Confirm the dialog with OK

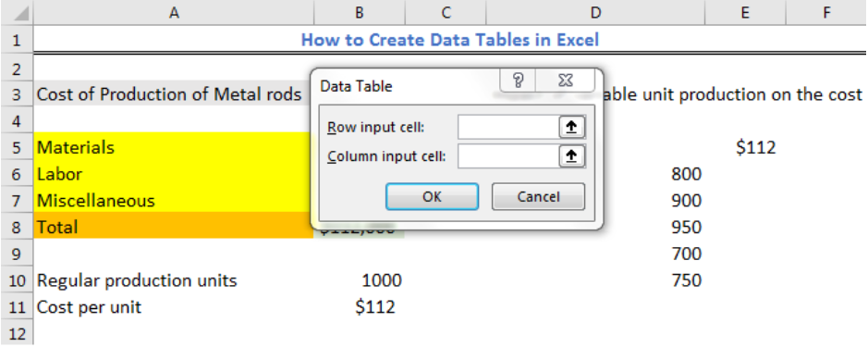click(432, 197)
